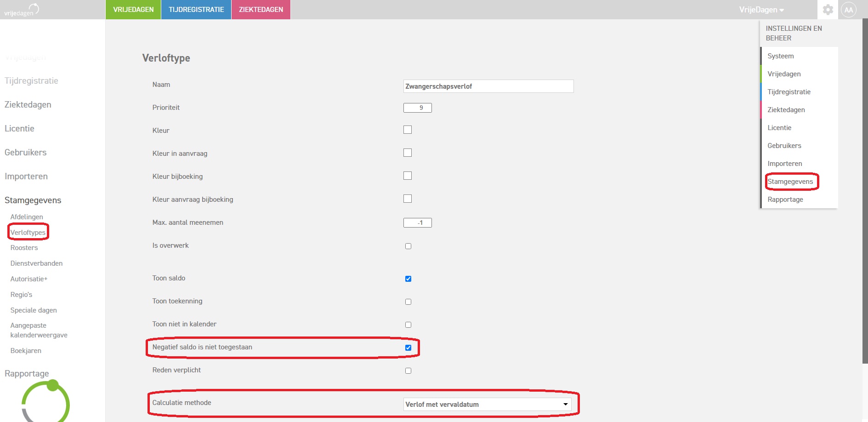Choose the Kleur bijboeking color swatch
This screenshot has height=422, width=868.
(x=408, y=176)
